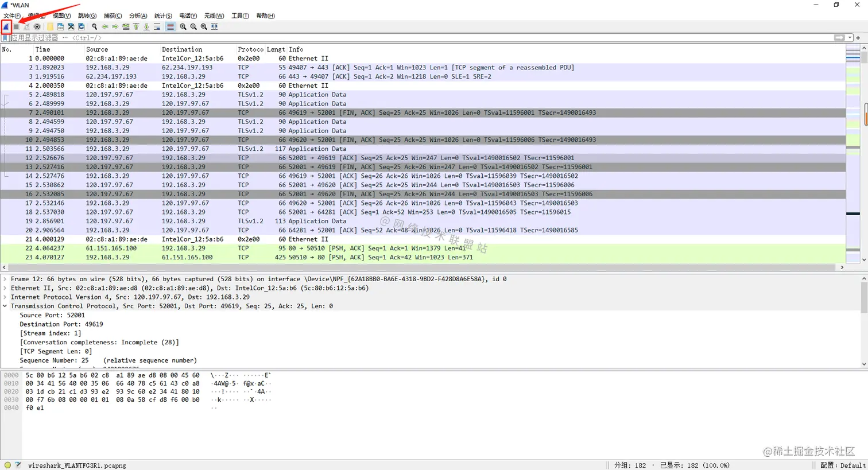The image size is (868, 470).
Task: Expand the Ethernet II details row
Action: click(x=5, y=288)
